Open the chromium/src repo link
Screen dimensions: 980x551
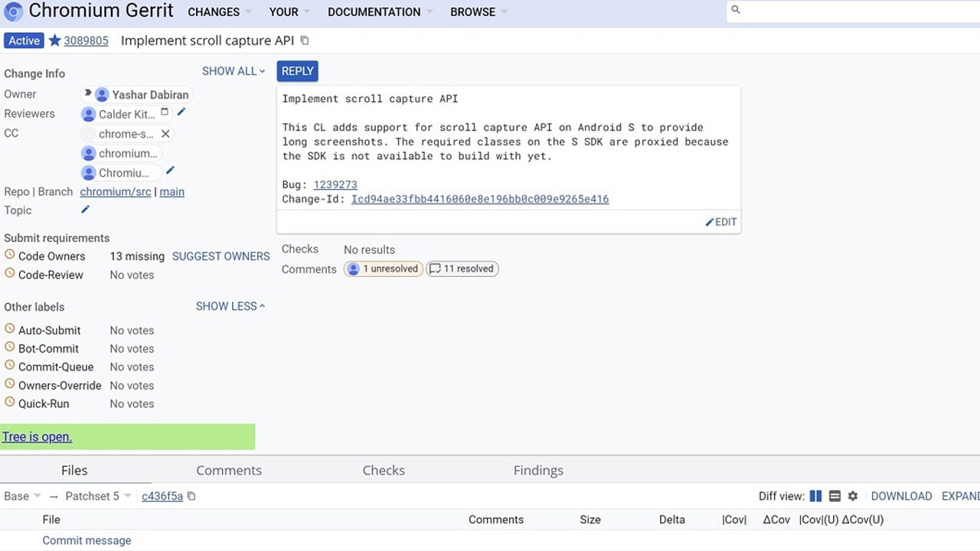point(116,191)
